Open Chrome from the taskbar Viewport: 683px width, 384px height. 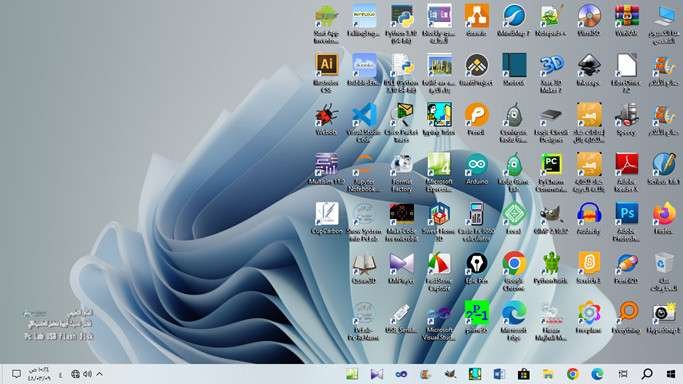pyautogui.click(x=572, y=374)
